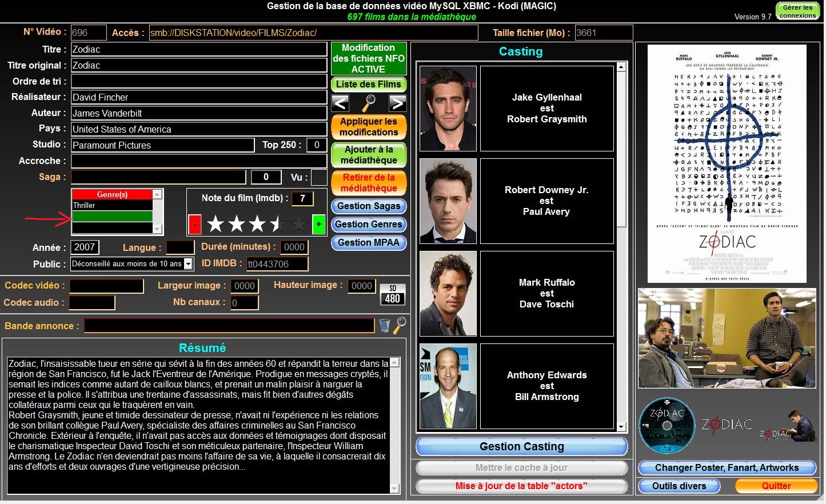Click the Titre field containing Zodiac

tap(199, 49)
